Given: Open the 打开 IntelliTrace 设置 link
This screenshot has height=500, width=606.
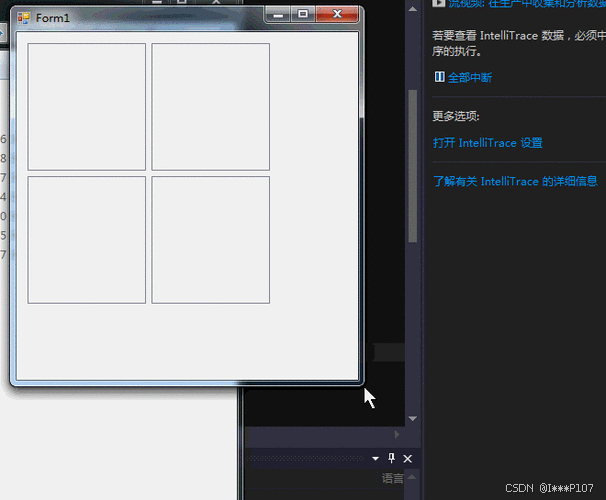Looking at the screenshot, I should click(488, 143).
